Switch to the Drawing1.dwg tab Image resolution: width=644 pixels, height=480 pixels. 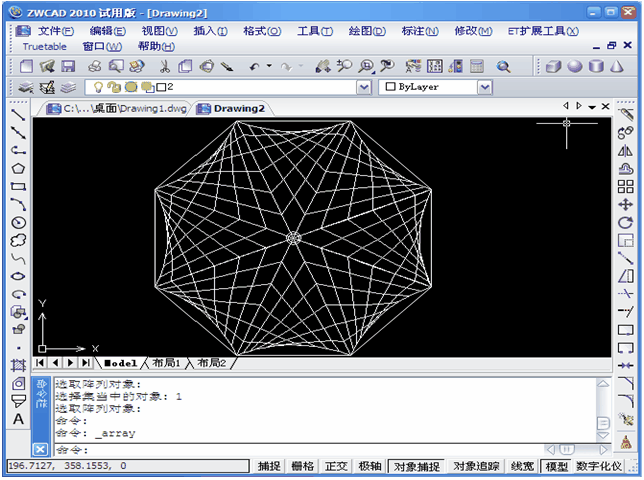pos(118,108)
